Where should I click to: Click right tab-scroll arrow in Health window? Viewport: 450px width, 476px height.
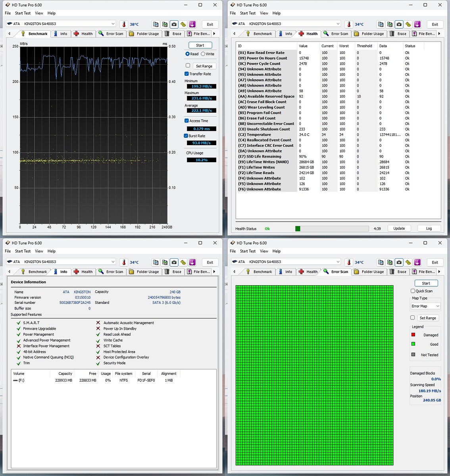(x=439, y=34)
